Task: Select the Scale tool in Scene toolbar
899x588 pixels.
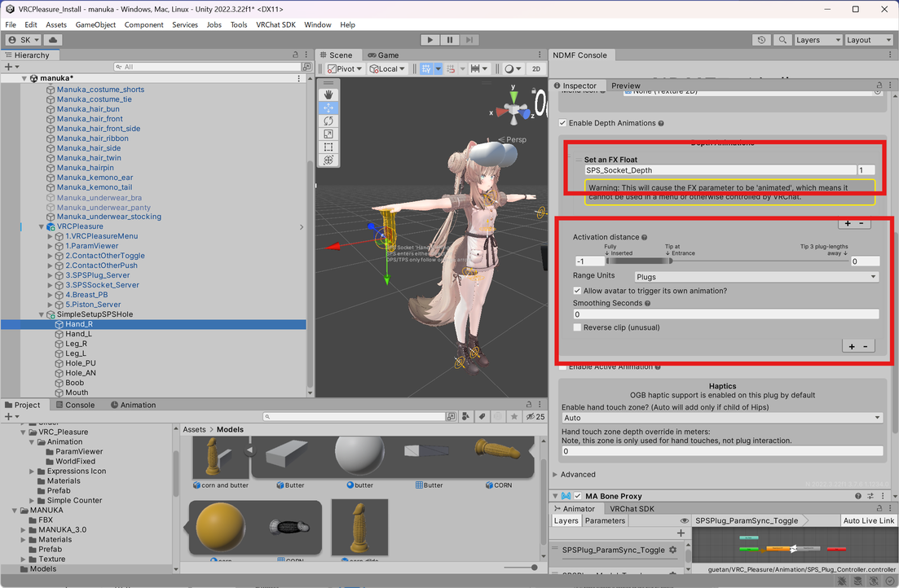Action: (x=328, y=134)
